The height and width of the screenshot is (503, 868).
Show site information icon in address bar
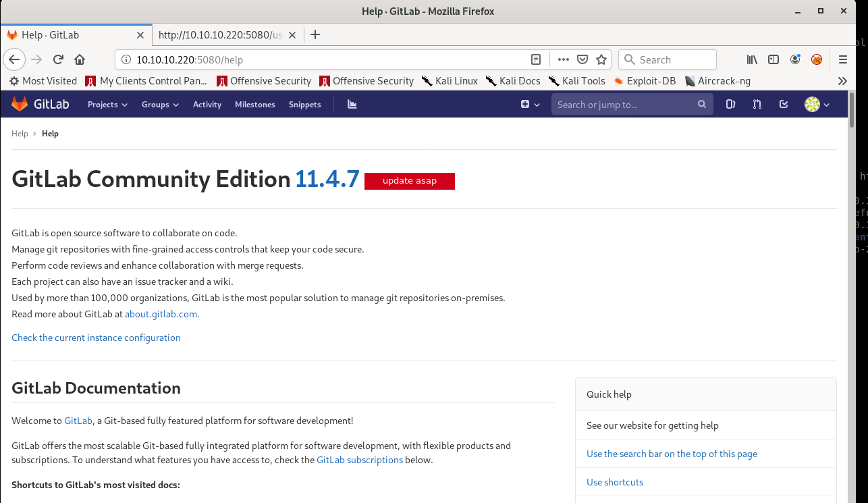tap(126, 59)
